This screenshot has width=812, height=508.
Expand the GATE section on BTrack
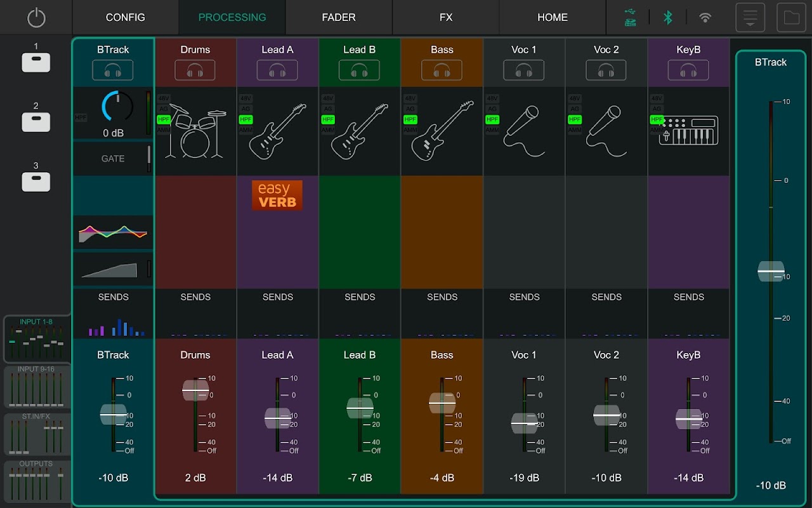[113, 159]
